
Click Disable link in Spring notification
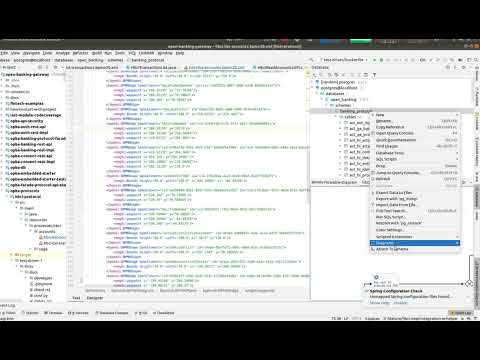[x=400, y=303]
